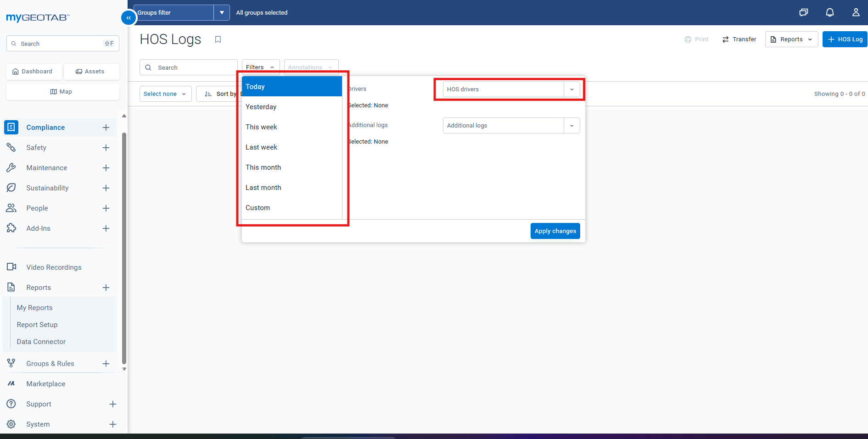Click the People sidebar icon
The width and height of the screenshot is (868, 439).
point(11,208)
